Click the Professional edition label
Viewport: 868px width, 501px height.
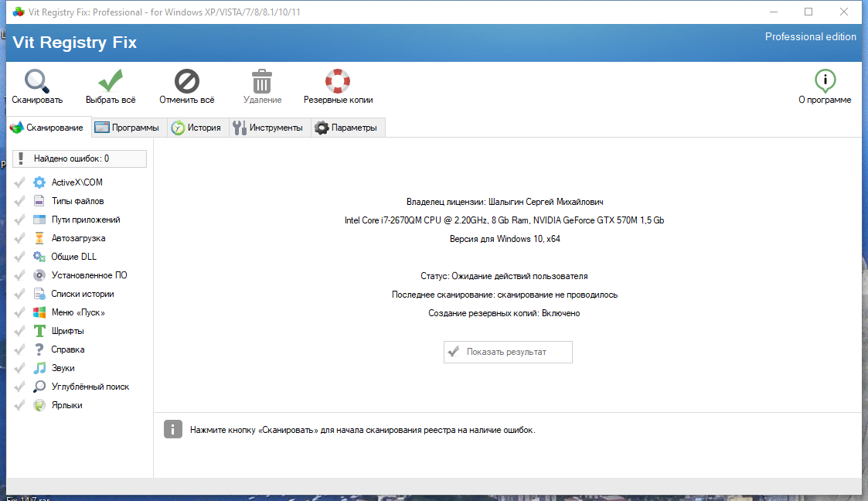pos(811,36)
